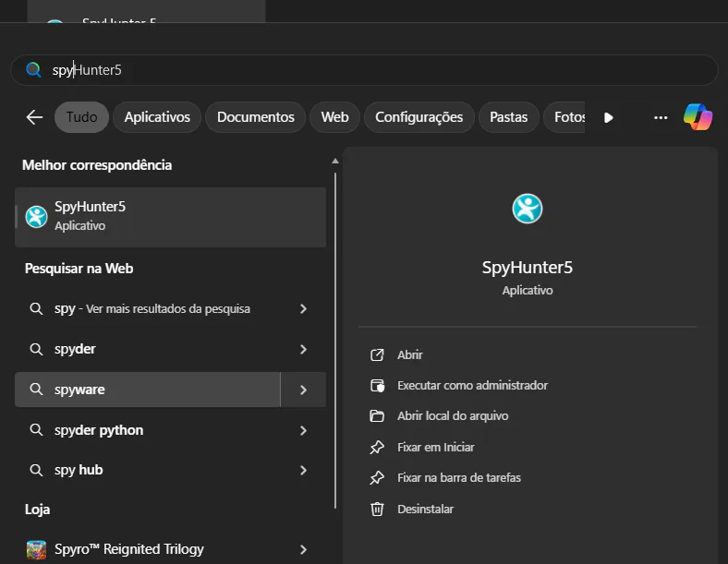The height and width of the screenshot is (564, 728).
Task: Click the pin icon for Fixar em Iniciar
Action: tap(377, 447)
